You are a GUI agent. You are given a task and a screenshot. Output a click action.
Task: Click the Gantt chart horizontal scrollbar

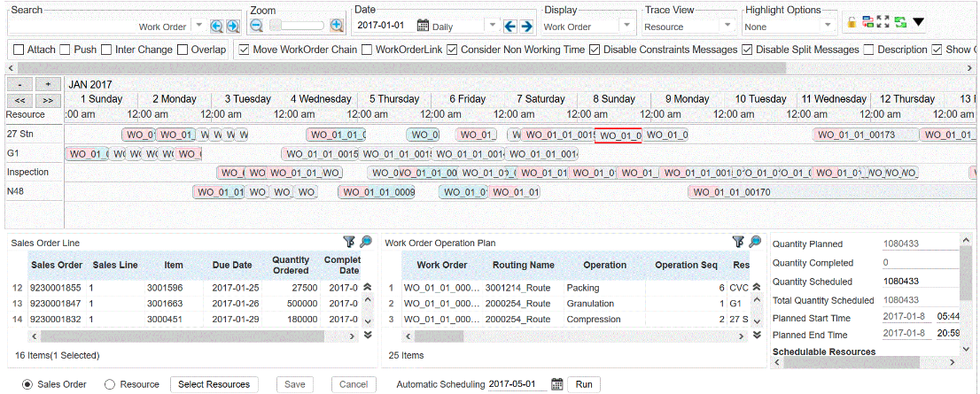(402, 66)
